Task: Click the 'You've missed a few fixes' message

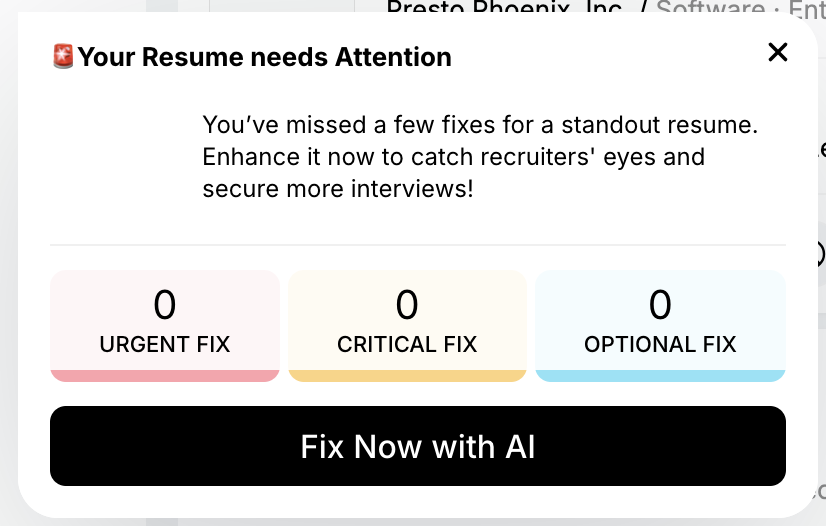Action: pyautogui.click(x=480, y=126)
